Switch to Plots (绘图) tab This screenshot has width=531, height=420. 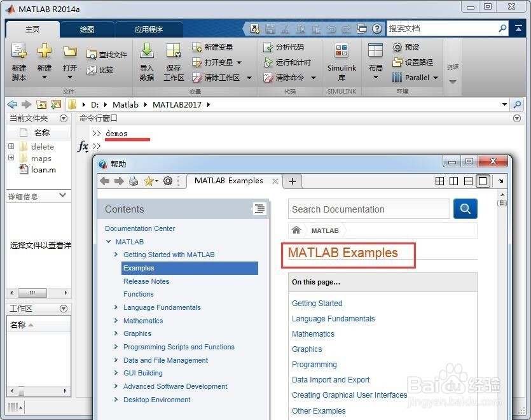(87, 29)
